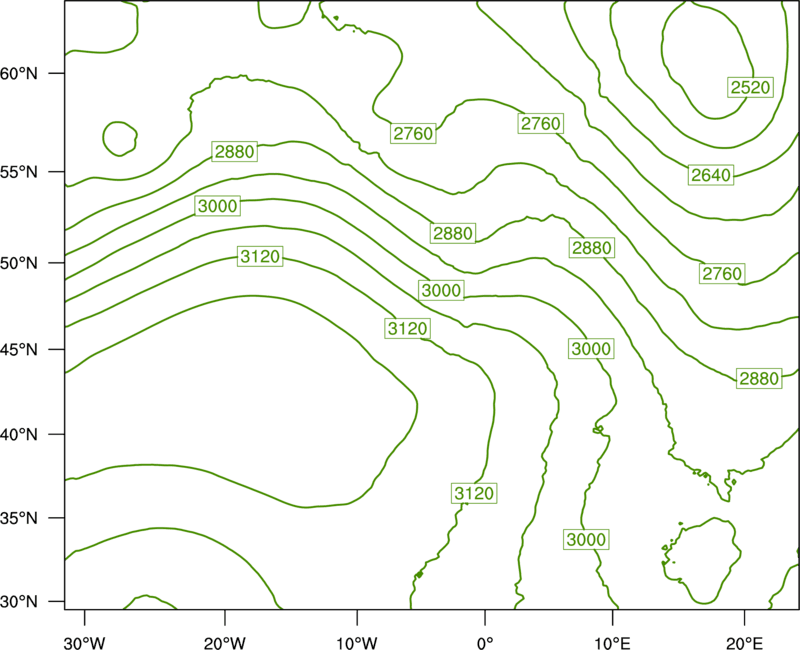Click the westernmost 2880 contour label
The image size is (800, 650).
(x=234, y=152)
